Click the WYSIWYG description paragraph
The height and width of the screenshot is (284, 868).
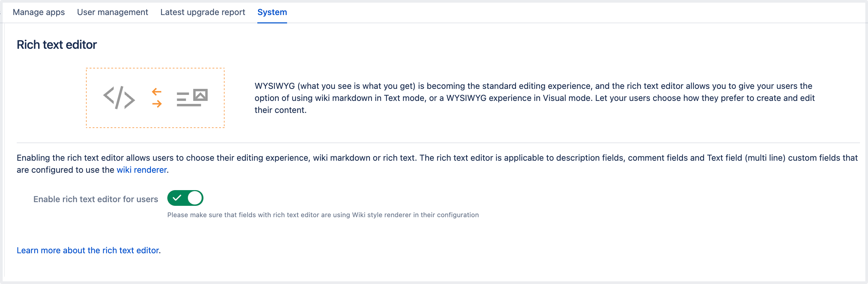click(x=534, y=98)
